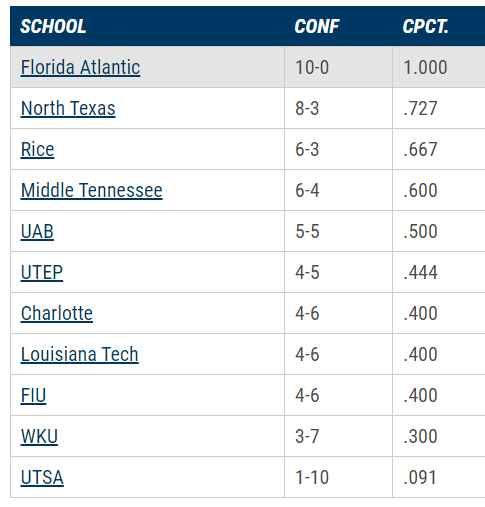Screen dimensions: 485x507
Task: Open the Louisiana Tech link
Action: point(80,354)
